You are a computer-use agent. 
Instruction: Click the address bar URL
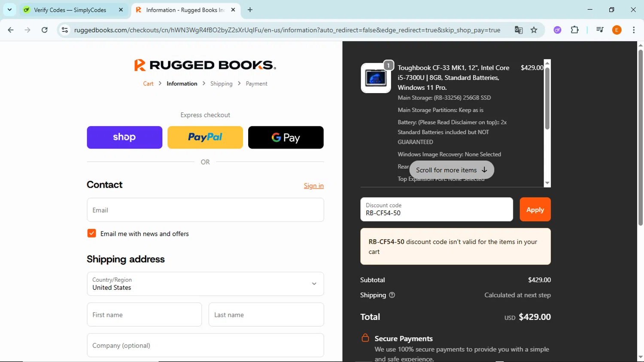point(287,30)
